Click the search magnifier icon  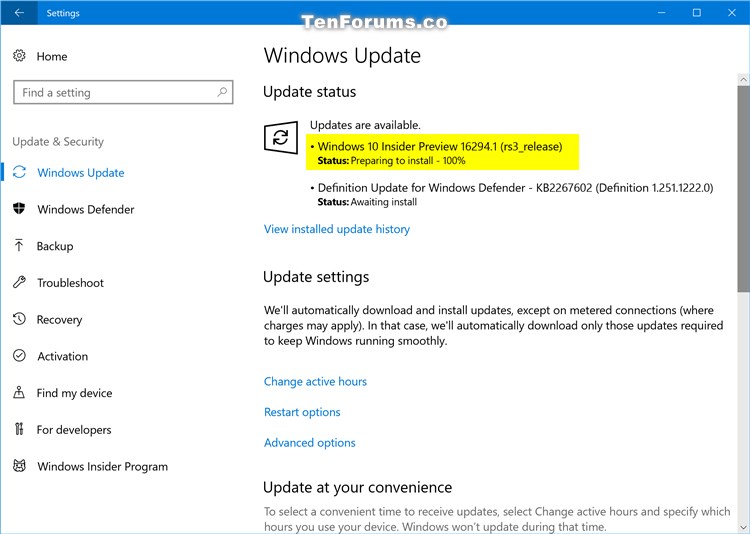click(222, 92)
